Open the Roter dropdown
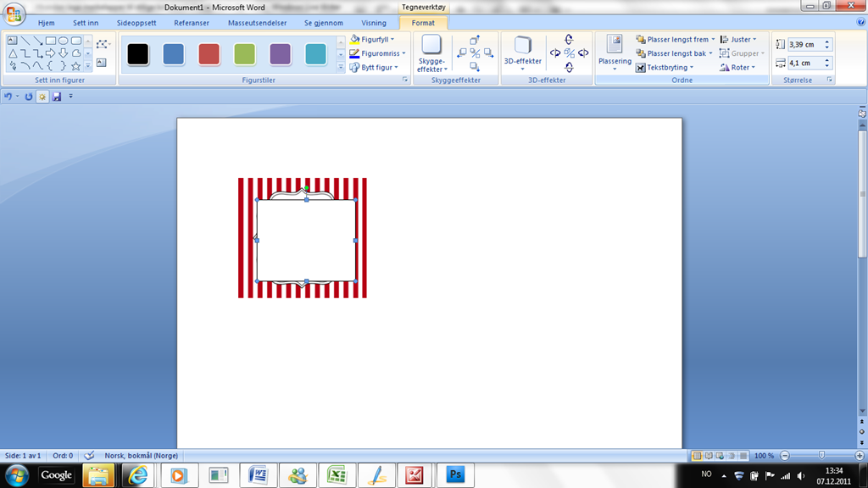The width and height of the screenshot is (868, 488). tap(737, 68)
